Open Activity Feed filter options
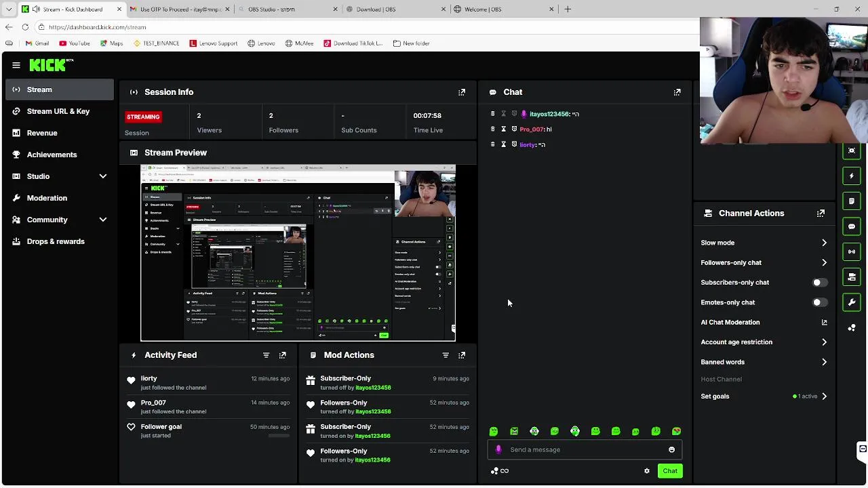This screenshot has width=868, height=488. [x=266, y=355]
